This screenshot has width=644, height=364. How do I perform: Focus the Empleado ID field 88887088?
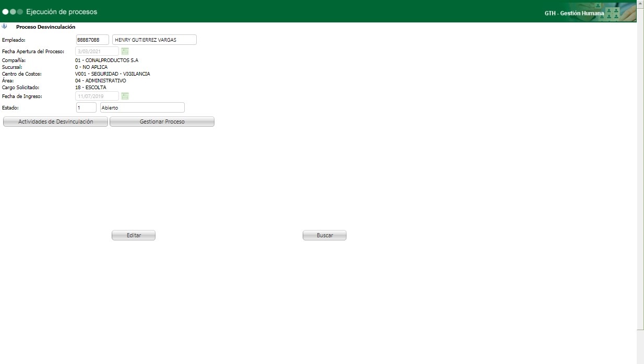coord(92,40)
